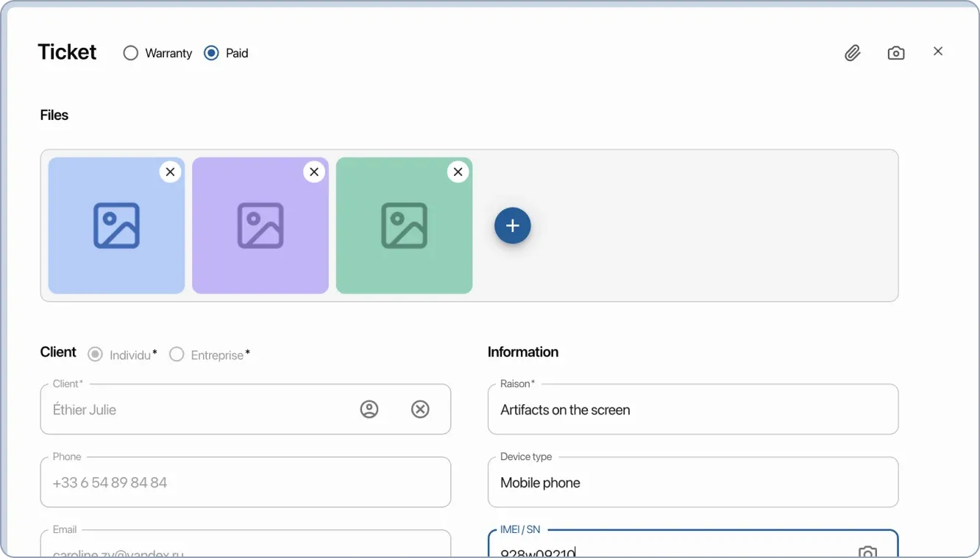980x558 pixels.
Task: Scan the IMEI using the camera icon
Action: (x=868, y=552)
